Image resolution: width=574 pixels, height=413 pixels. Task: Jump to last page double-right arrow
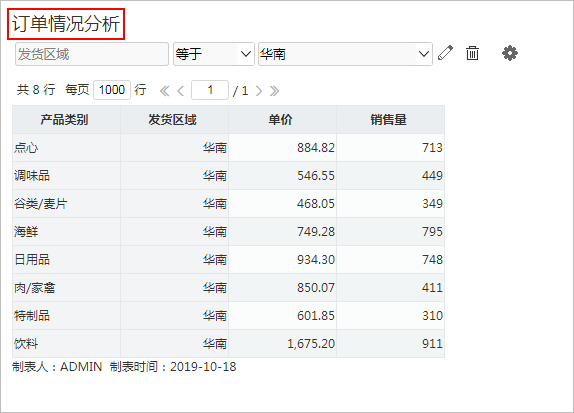(x=274, y=90)
